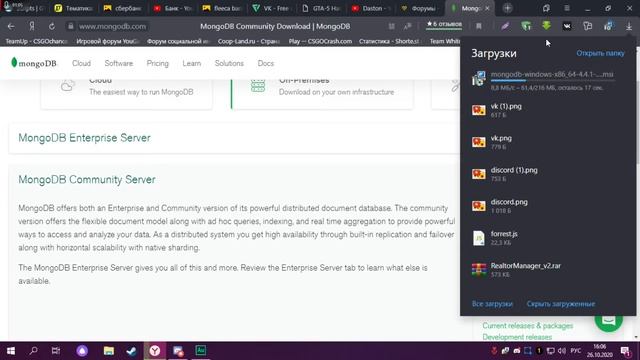The height and width of the screenshot is (360, 640).
Task: Open RealtorManager_v2.rar download
Action: click(548, 269)
